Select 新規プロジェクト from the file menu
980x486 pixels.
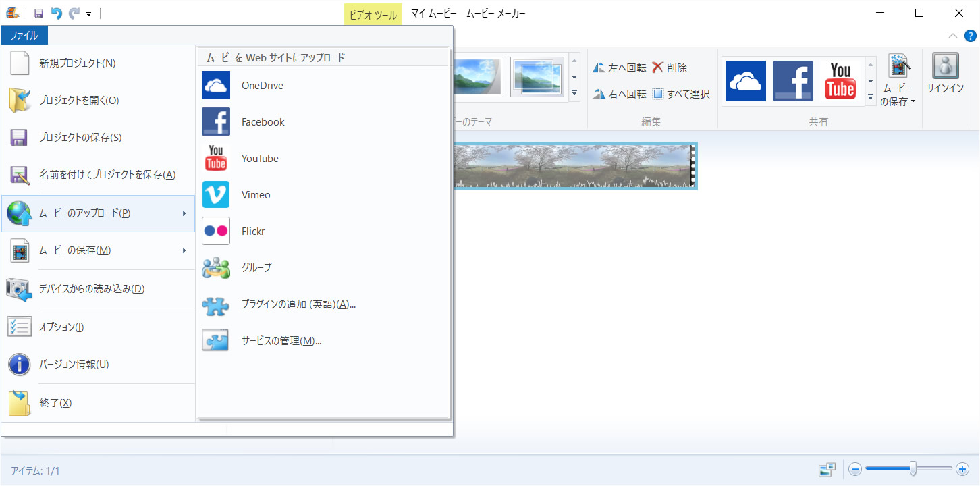click(x=77, y=63)
